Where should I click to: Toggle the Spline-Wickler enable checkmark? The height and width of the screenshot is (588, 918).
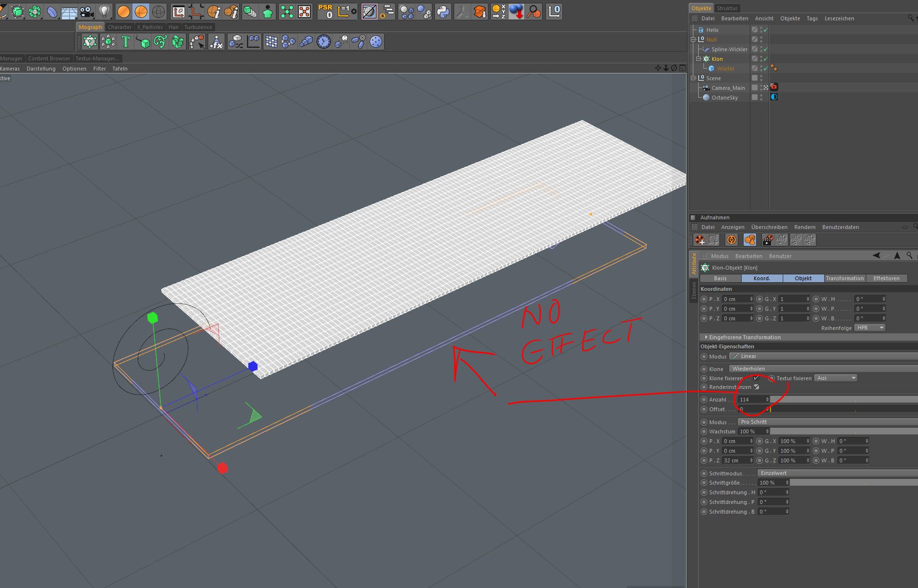click(x=766, y=49)
